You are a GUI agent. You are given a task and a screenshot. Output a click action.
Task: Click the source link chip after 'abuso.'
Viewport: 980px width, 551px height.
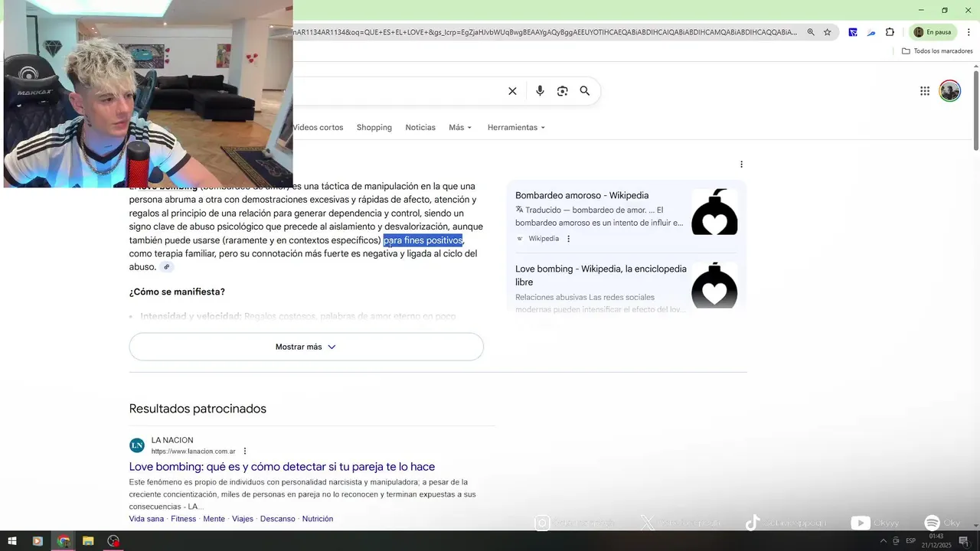[x=167, y=267]
